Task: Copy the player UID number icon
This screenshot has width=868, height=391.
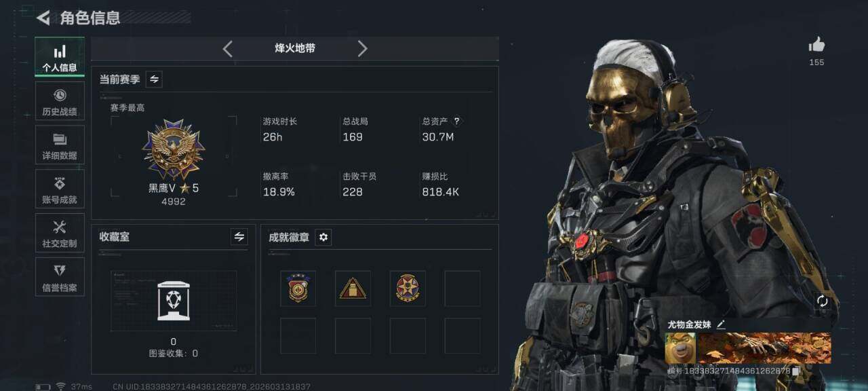Action: tap(796, 371)
